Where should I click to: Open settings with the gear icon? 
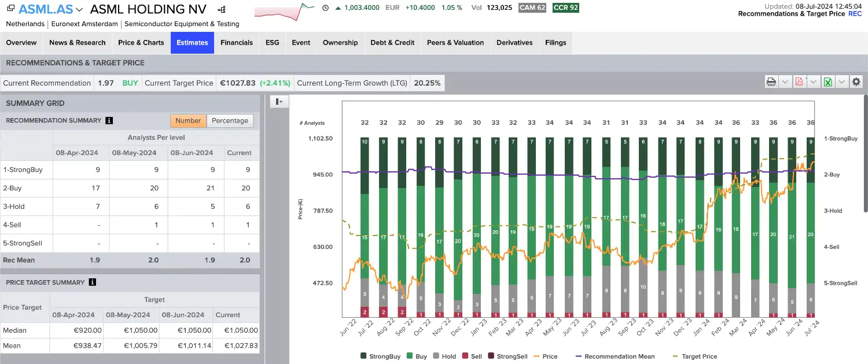856,82
